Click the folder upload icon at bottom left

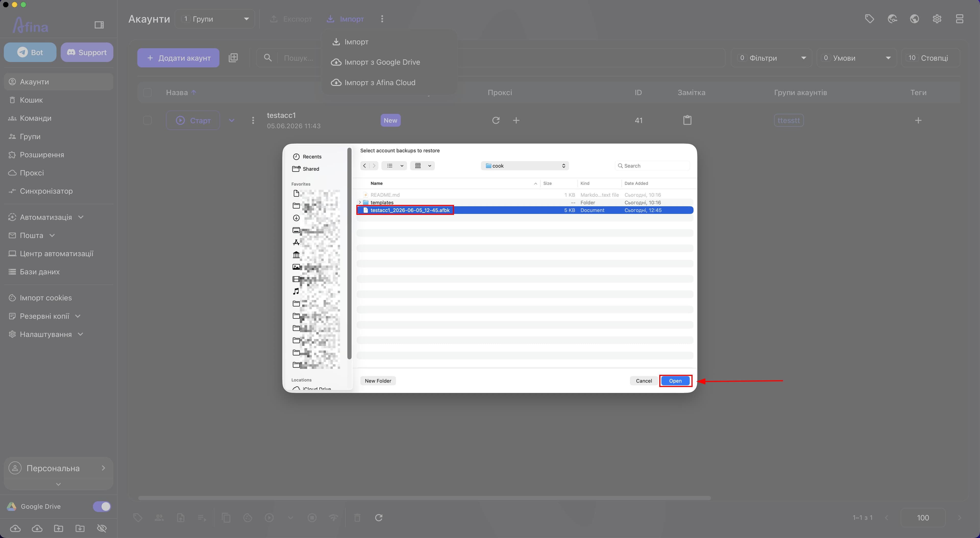(x=58, y=528)
